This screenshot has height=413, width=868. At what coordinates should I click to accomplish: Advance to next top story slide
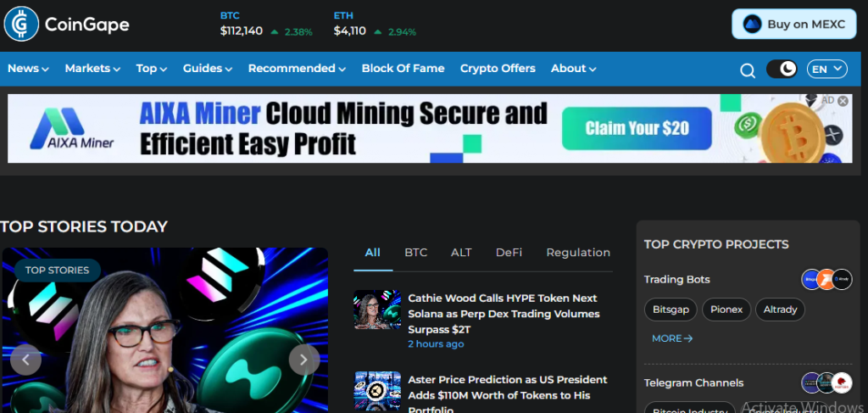(303, 360)
